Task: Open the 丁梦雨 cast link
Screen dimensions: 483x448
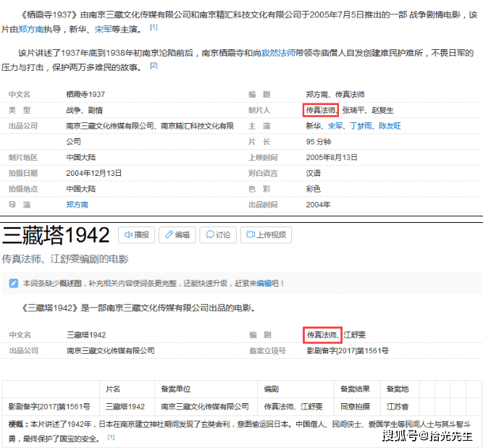Action: (361, 126)
